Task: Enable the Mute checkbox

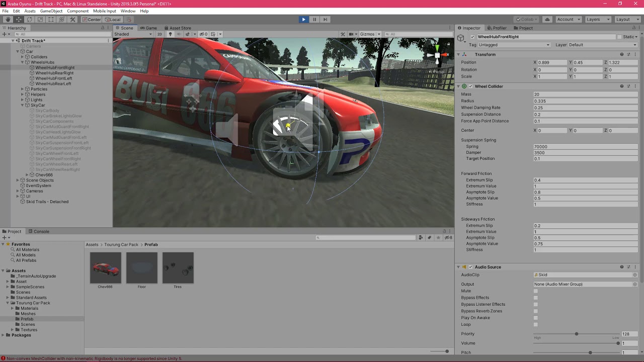Action: [536, 291]
